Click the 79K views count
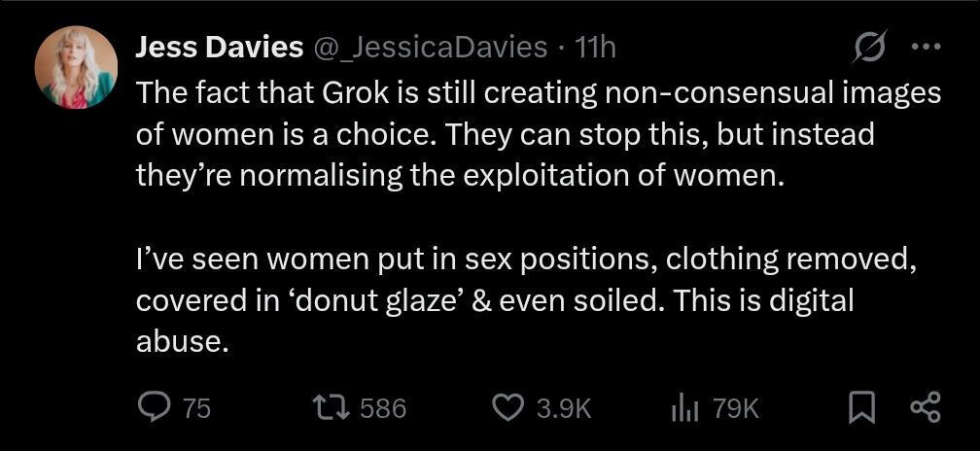Viewport: 980px width, 451px height. (x=735, y=408)
